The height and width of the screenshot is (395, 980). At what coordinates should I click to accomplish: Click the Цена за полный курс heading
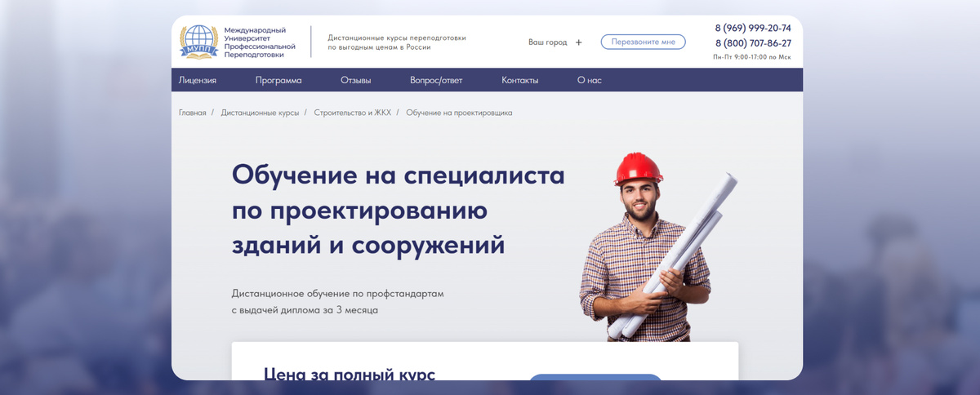coord(350,374)
